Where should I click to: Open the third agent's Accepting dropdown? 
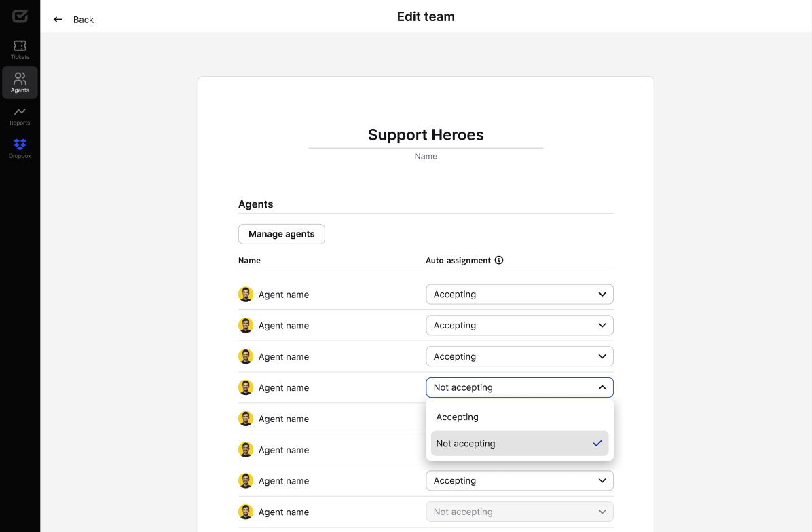point(519,356)
